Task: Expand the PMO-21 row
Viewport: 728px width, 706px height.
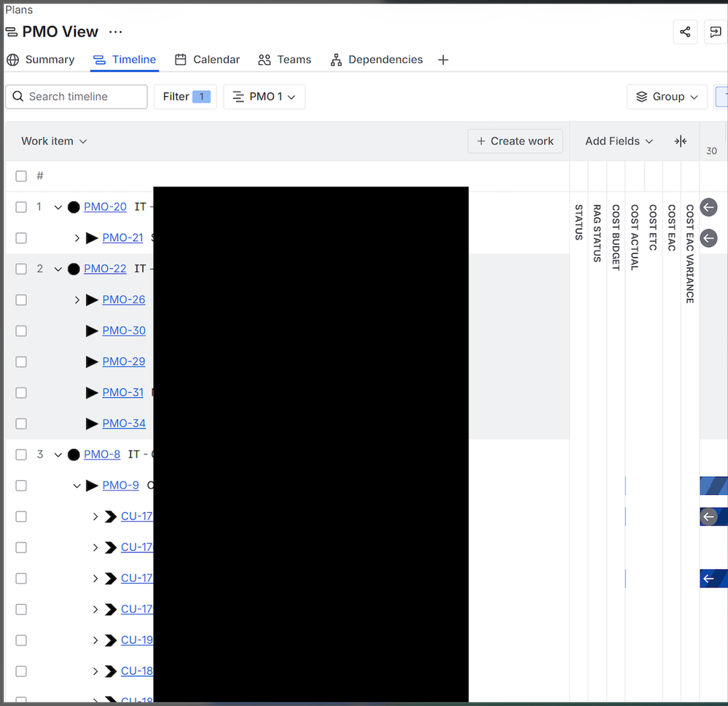Action: pos(77,238)
